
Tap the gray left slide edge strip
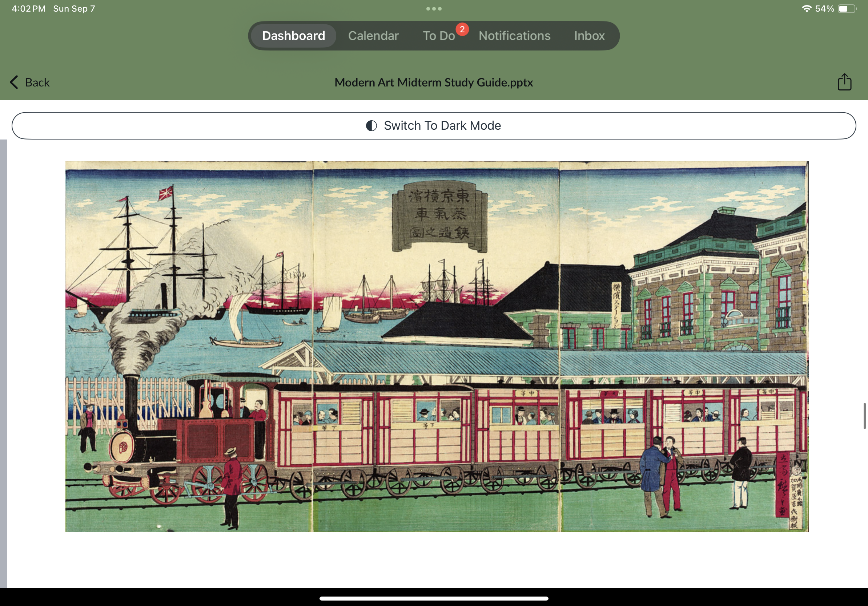coord(3,363)
